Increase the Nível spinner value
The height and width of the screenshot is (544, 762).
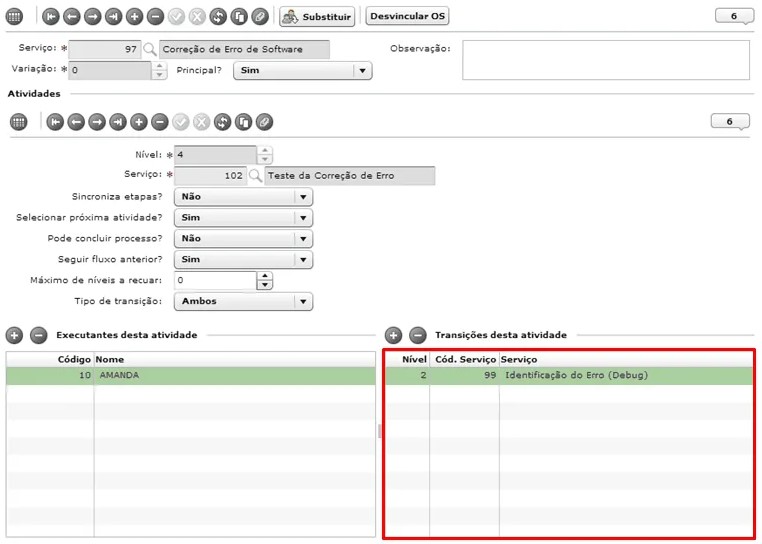[264, 151]
